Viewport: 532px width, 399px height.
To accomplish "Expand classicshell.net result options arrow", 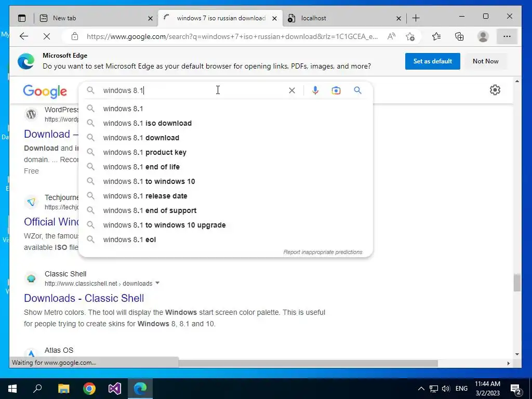I will 157,283.
